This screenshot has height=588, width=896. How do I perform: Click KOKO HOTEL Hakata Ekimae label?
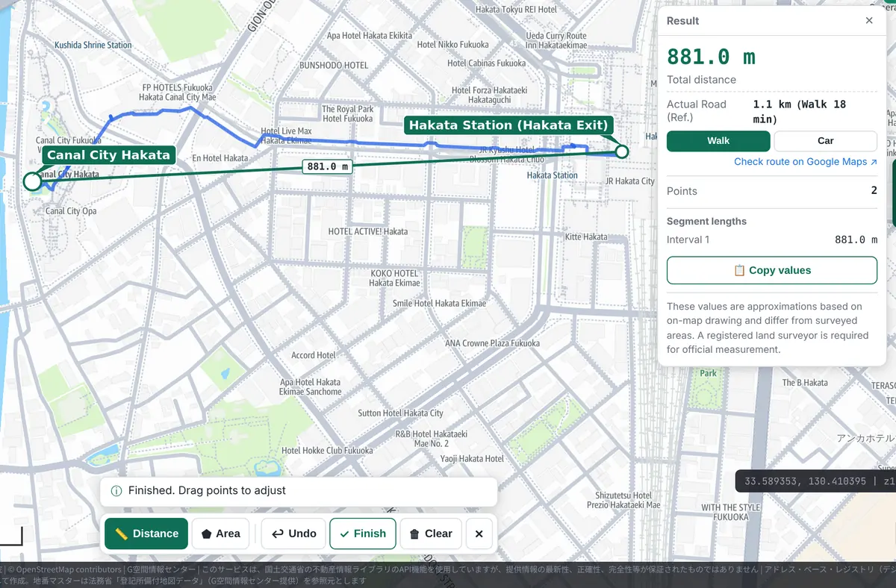pyautogui.click(x=394, y=278)
